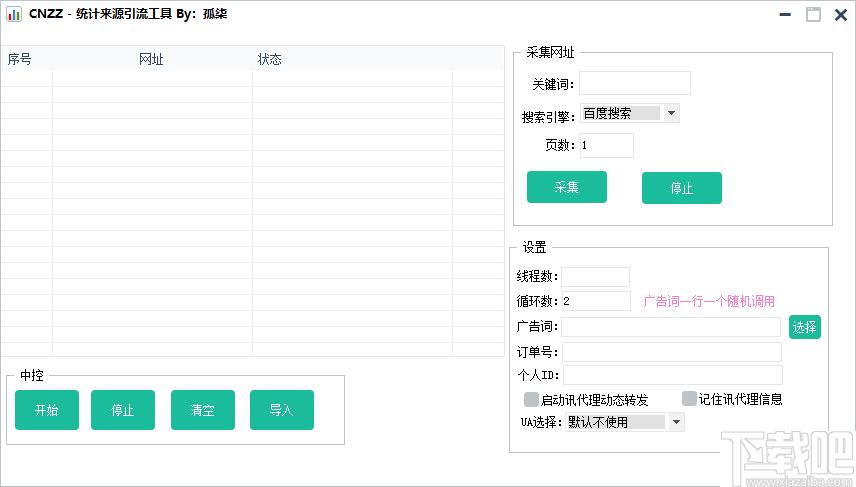The image size is (856, 487).
Task: Click the 序号 column header
Action: [x=20, y=59]
